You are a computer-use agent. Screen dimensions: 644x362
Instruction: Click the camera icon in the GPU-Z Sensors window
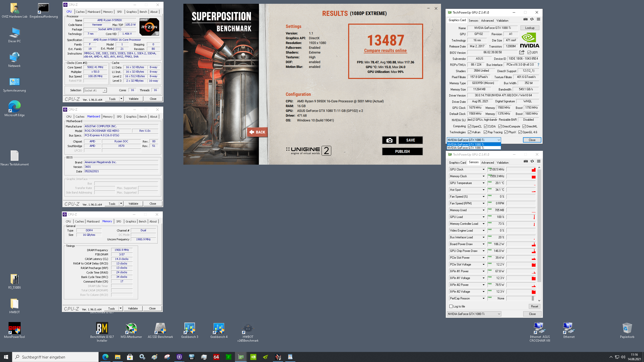[526, 161]
